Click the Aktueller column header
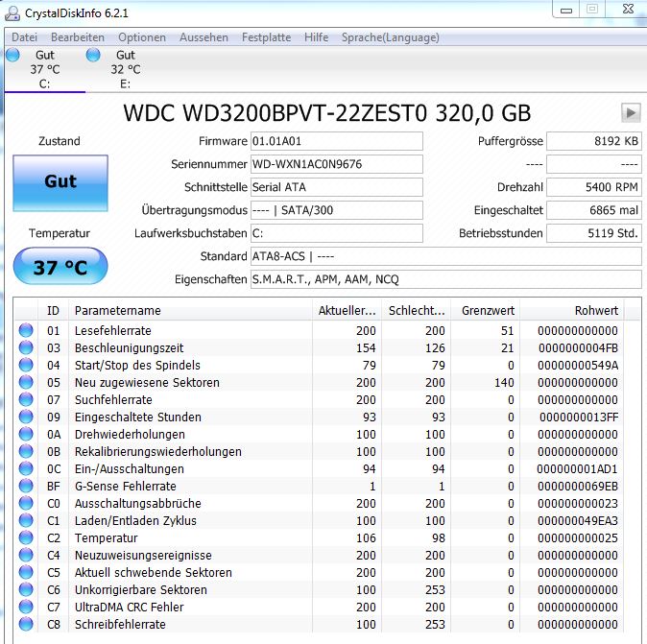The width and height of the screenshot is (647, 644). pos(347,311)
